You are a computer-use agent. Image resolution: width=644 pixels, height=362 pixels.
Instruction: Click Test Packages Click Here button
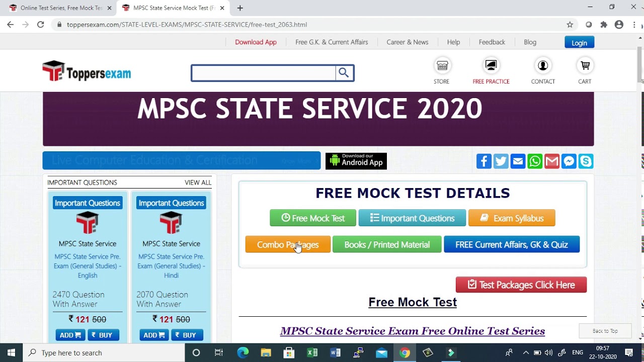coord(521,285)
